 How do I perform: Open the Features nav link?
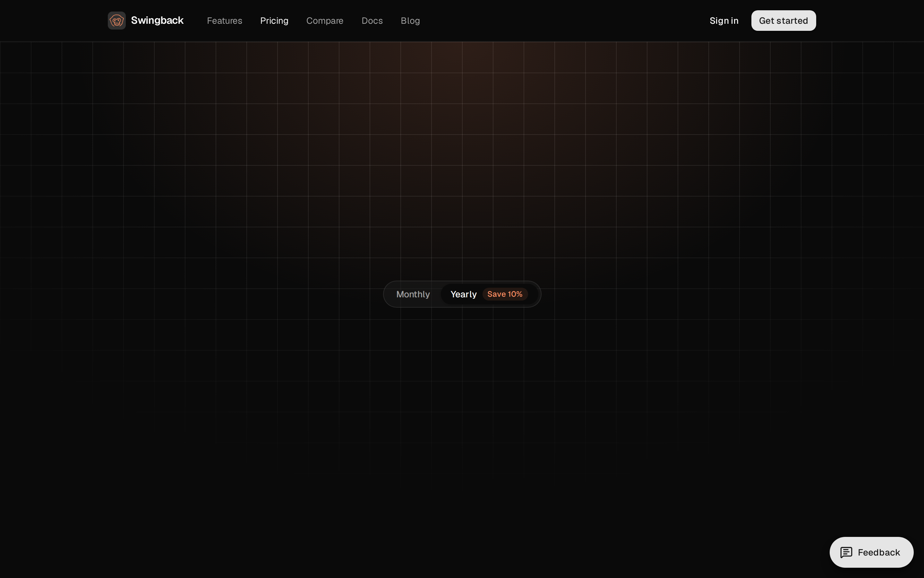[225, 21]
